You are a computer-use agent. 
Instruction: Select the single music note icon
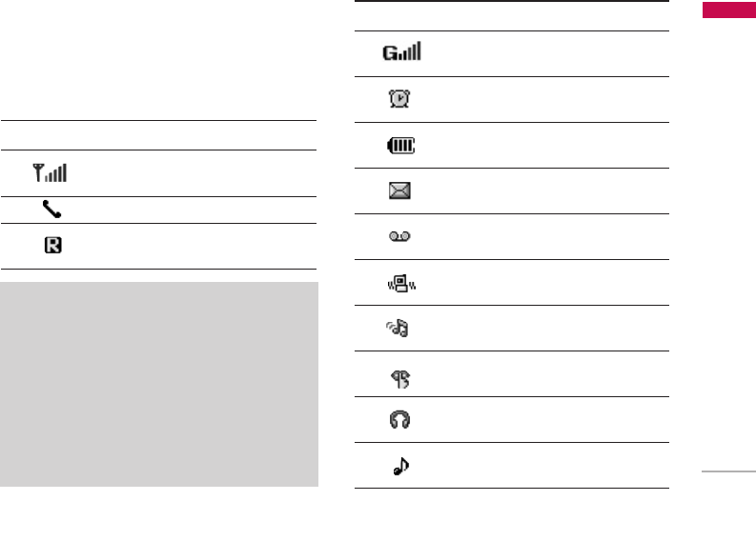400,467
